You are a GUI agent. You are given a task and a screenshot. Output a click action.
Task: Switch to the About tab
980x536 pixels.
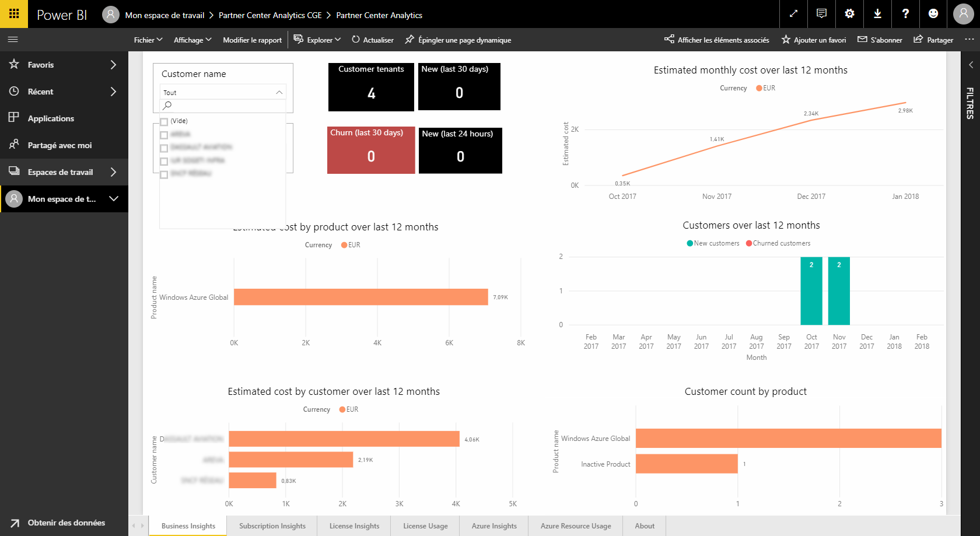[x=645, y=526]
